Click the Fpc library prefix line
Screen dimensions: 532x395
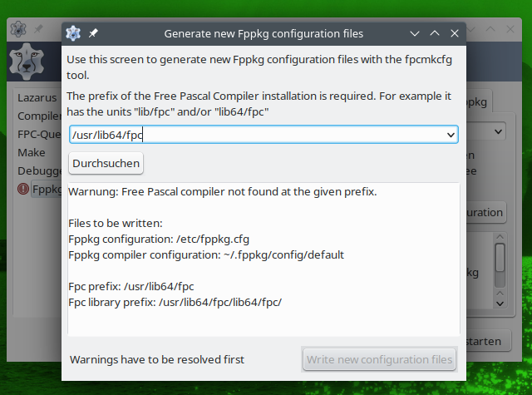[x=175, y=302]
